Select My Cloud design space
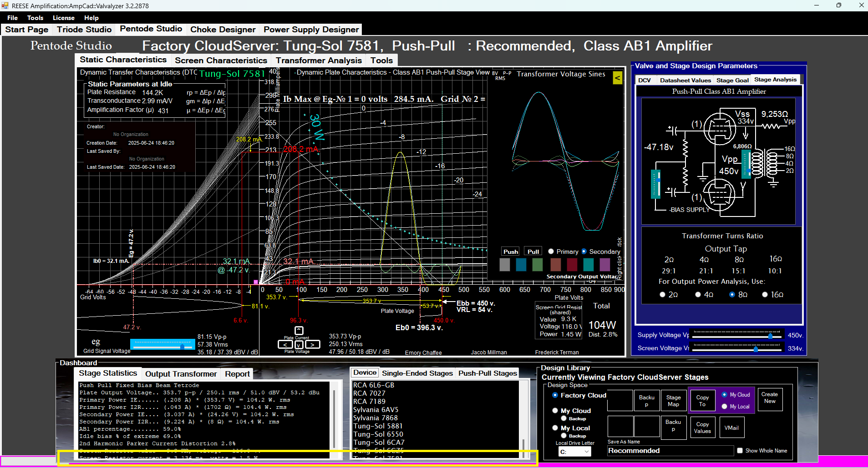 (555, 410)
